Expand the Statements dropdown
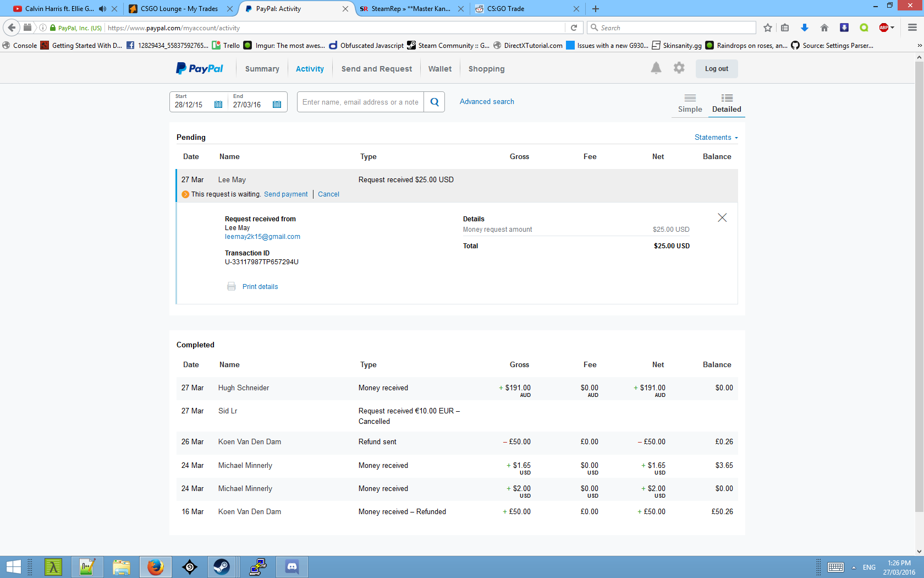This screenshot has height=578, width=924. pos(716,138)
